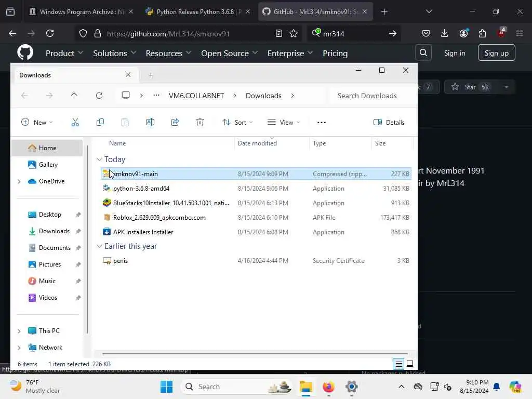The image size is (532, 399).
Task: Open the View dropdown menu
Action: click(x=284, y=123)
